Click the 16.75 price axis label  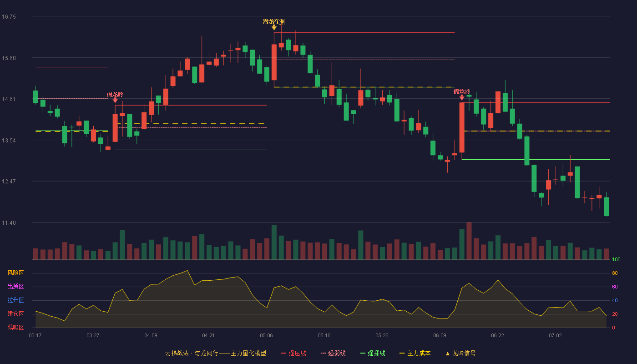tap(9, 17)
